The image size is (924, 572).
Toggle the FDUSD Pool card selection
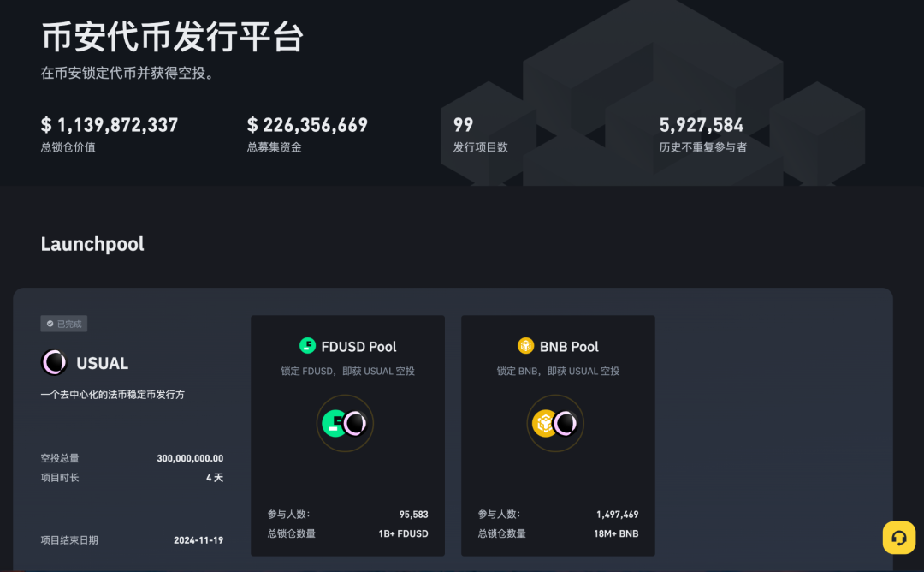[x=347, y=435]
